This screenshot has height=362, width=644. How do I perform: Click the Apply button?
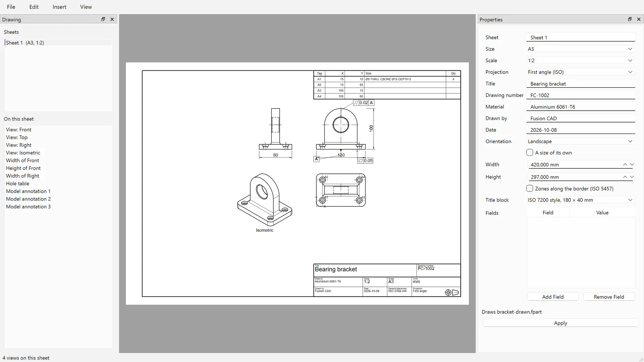coord(560,323)
